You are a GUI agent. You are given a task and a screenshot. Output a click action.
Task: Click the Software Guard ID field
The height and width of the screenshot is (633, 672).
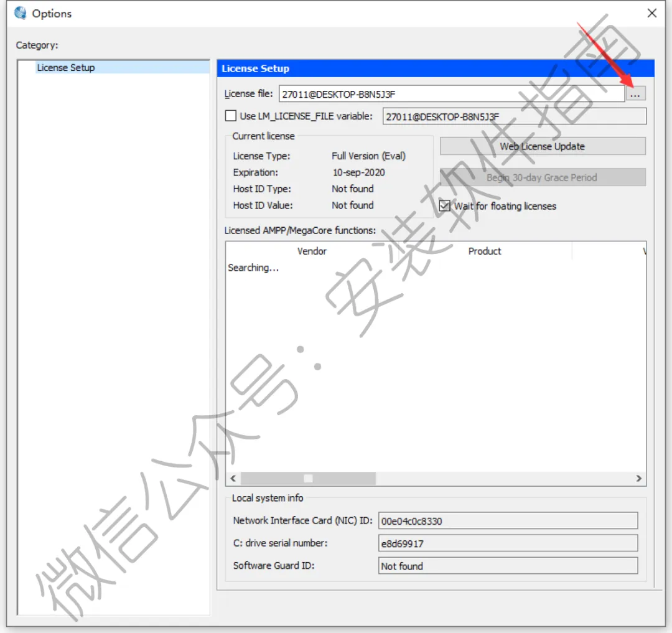tap(508, 566)
